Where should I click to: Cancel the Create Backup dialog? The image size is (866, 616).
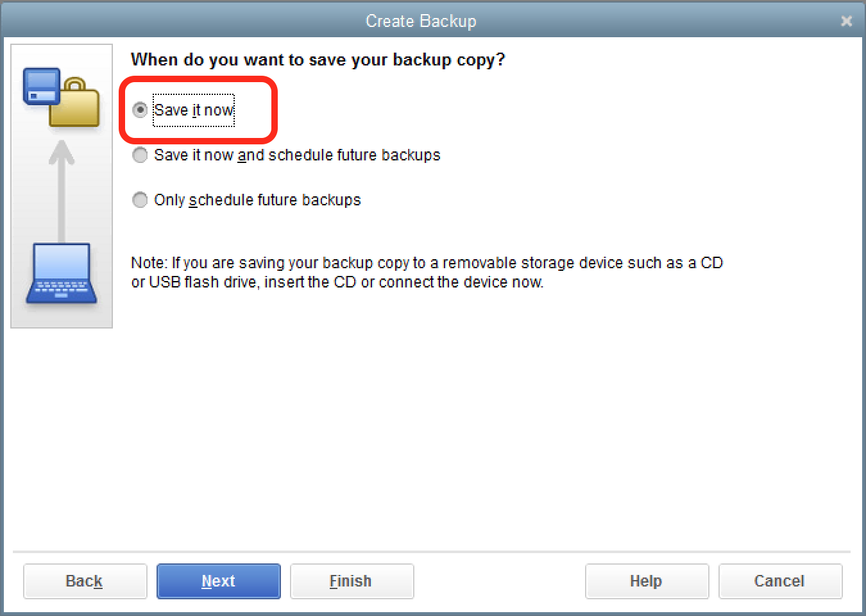click(781, 581)
